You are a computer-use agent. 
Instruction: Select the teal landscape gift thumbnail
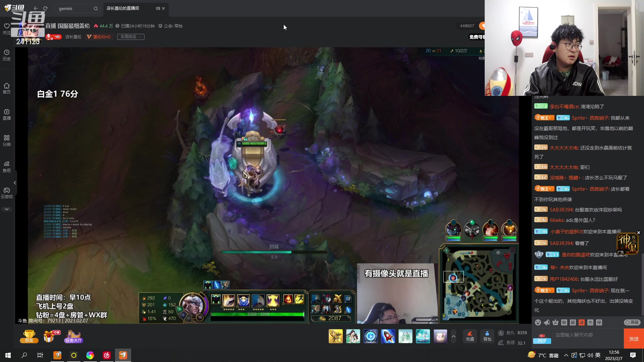click(x=423, y=336)
